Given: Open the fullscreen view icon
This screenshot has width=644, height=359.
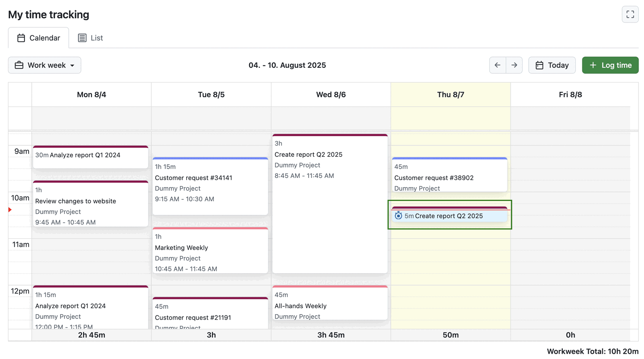Looking at the screenshot, I should click(630, 14).
